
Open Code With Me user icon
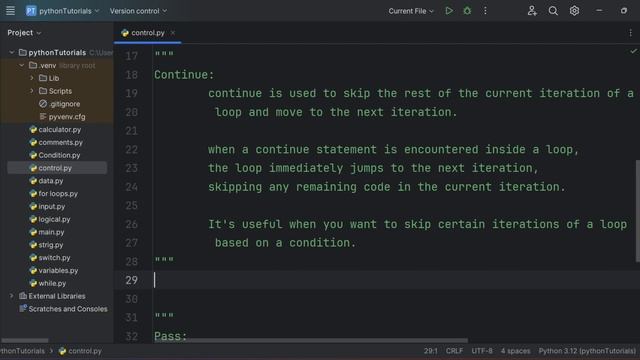pos(532,11)
